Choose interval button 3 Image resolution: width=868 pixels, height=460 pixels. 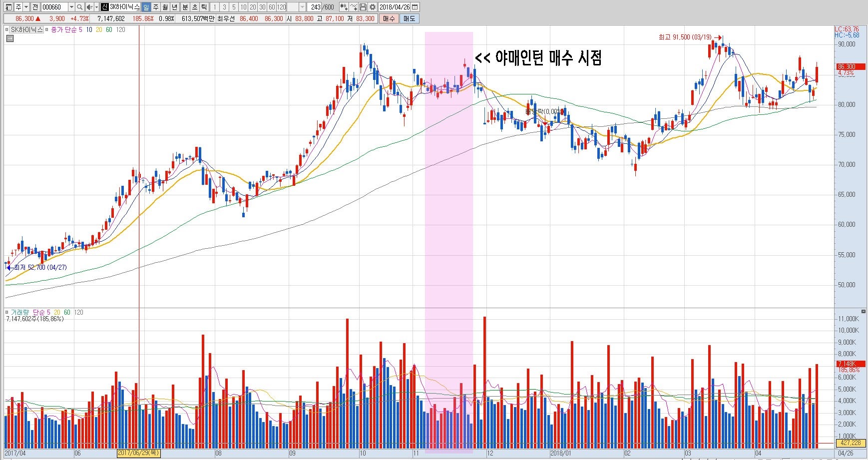point(224,7)
